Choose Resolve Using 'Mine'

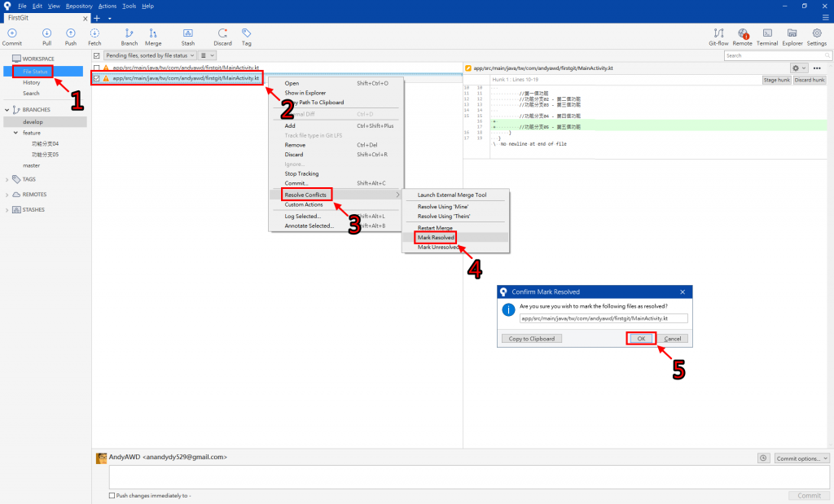click(x=442, y=207)
